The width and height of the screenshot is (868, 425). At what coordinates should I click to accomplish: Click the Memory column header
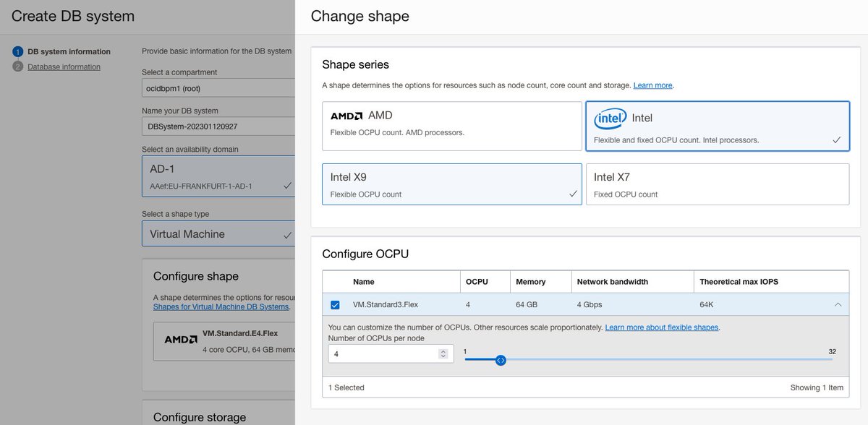531,282
